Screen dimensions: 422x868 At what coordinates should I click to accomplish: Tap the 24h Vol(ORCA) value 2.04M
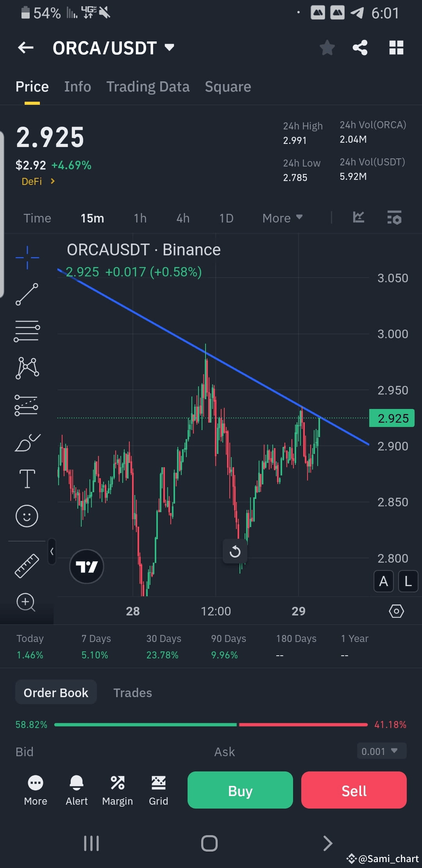353,139
